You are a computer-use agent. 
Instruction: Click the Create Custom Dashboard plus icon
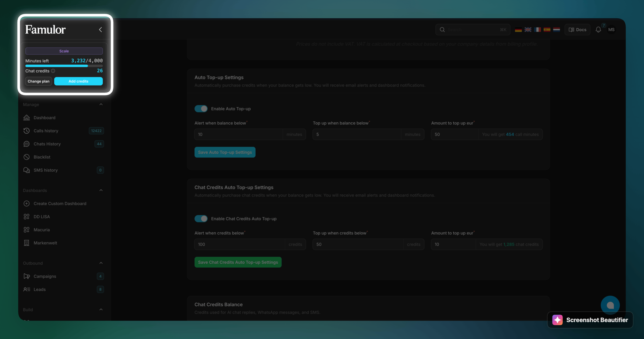click(26, 203)
